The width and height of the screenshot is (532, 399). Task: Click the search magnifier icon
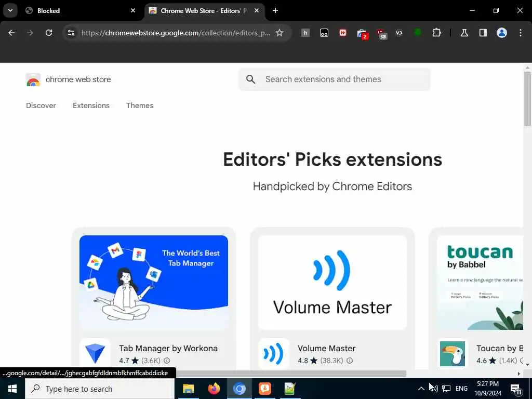point(251,79)
